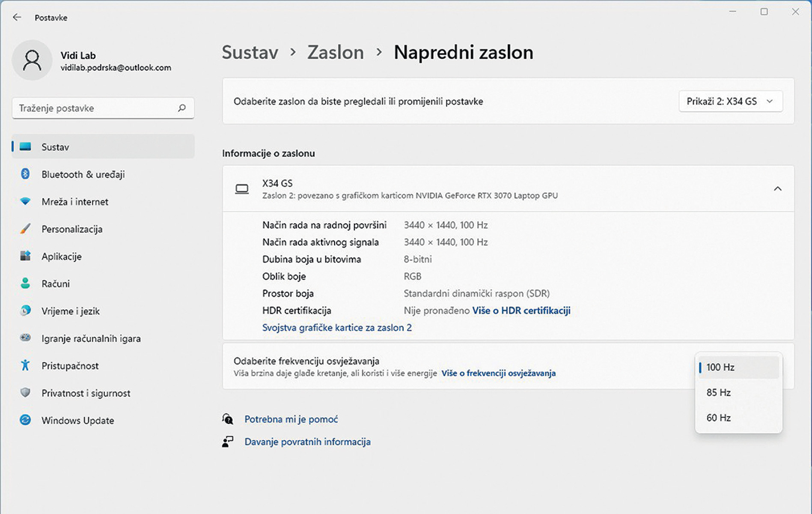This screenshot has height=514, width=812.
Task: Open Svojstva grafičke kartice za zaslon 2
Action: click(x=337, y=328)
